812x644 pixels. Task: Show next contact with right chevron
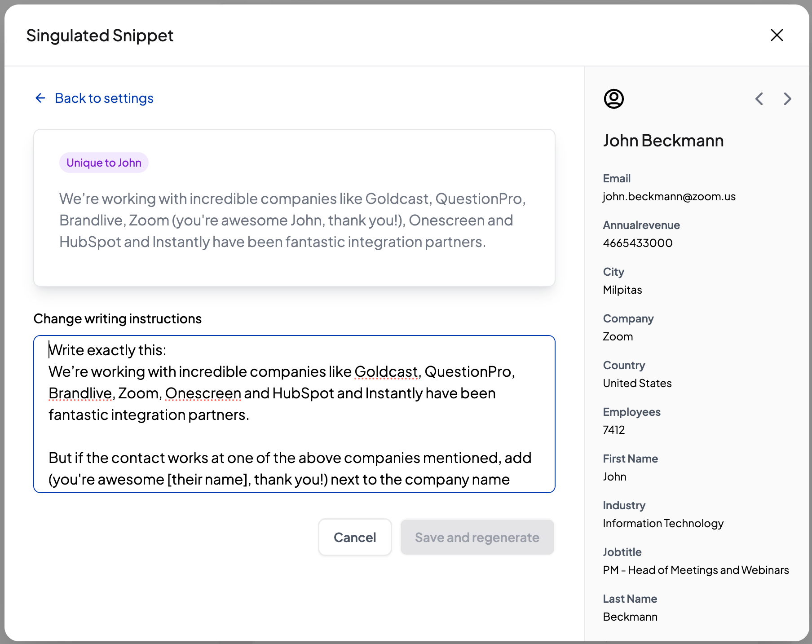[x=787, y=99]
